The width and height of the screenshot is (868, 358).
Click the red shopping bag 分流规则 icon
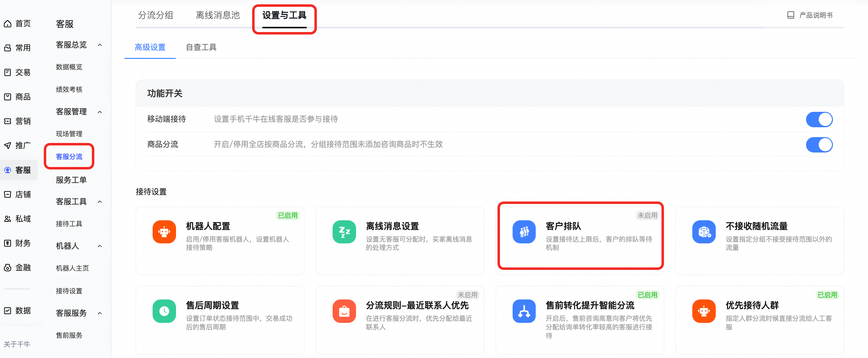344,311
